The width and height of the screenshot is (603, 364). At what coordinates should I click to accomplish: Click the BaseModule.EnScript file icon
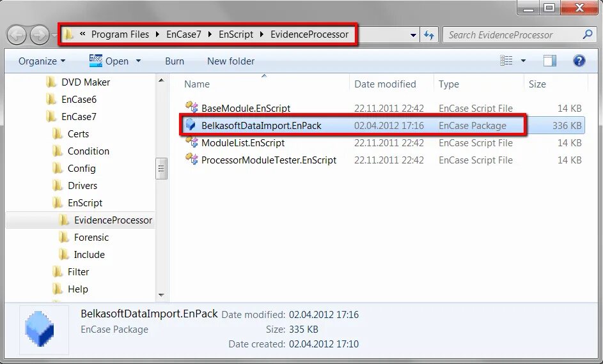(191, 107)
